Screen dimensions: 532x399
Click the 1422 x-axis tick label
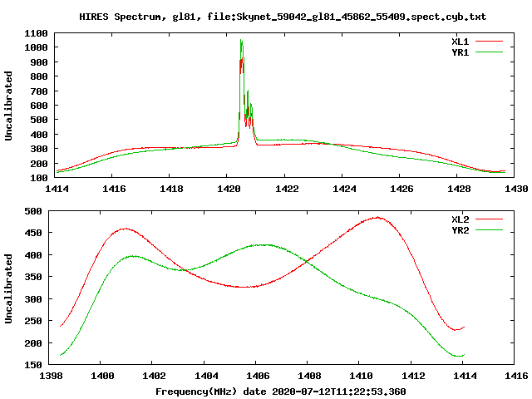click(x=287, y=189)
